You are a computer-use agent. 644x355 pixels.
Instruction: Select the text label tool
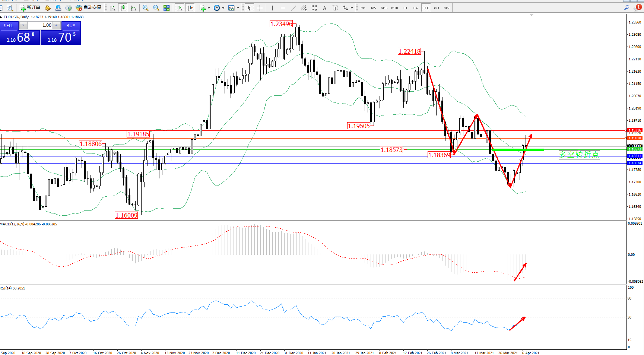point(324,8)
